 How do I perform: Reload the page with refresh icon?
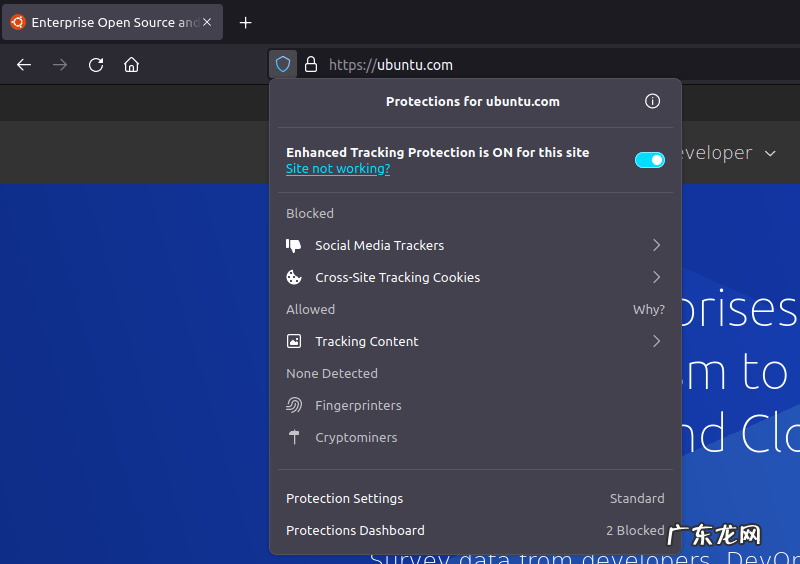pyautogui.click(x=96, y=64)
